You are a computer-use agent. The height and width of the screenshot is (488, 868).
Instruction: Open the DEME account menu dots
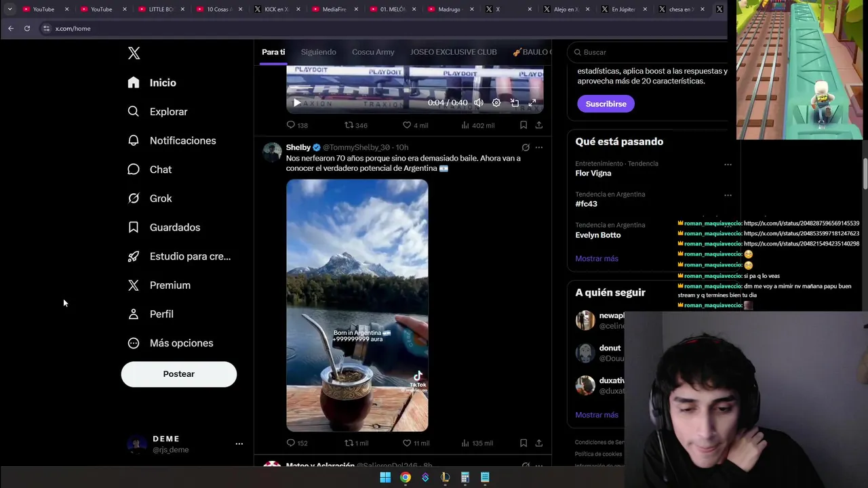(x=239, y=444)
